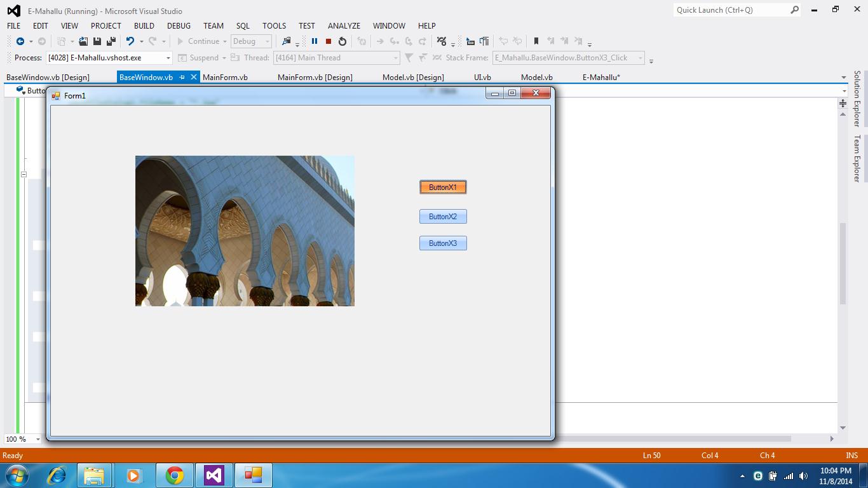Collapse the code outlining region marker
868x488 pixels.
point(24,174)
